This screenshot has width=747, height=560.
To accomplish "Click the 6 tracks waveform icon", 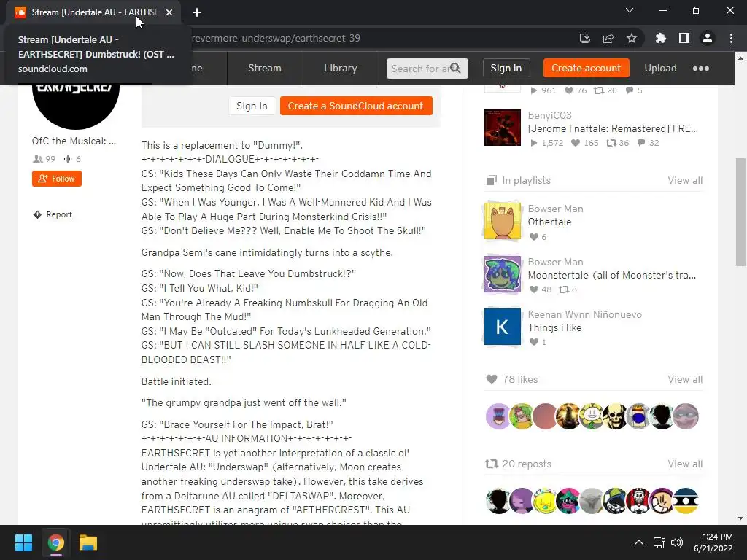I will [68, 159].
